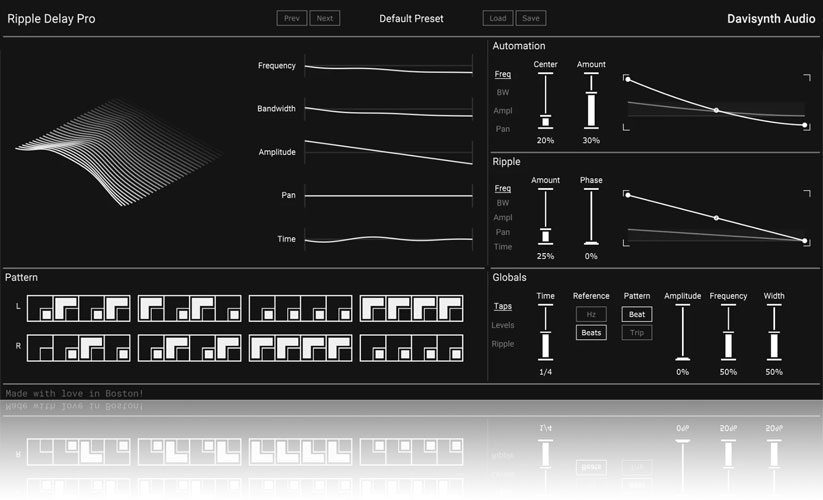Save the current preset
The width and height of the screenshot is (823, 500).
tap(530, 18)
